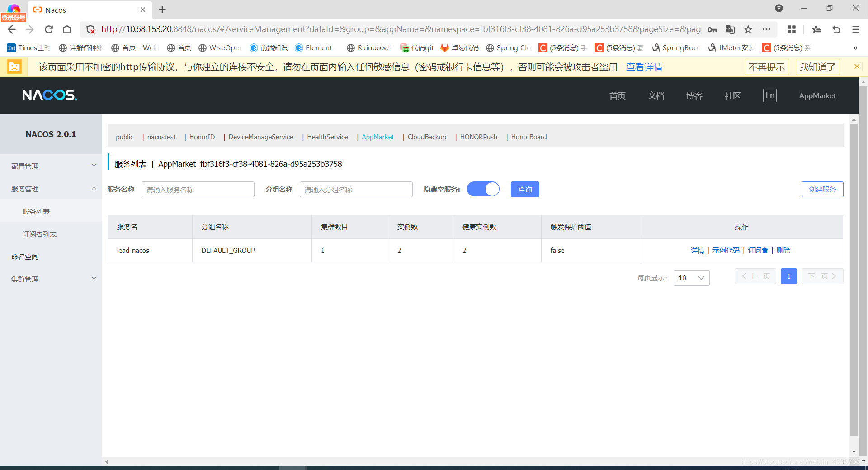
Task: Open 博客 in the Nacos header
Action: pyautogui.click(x=694, y=95)
